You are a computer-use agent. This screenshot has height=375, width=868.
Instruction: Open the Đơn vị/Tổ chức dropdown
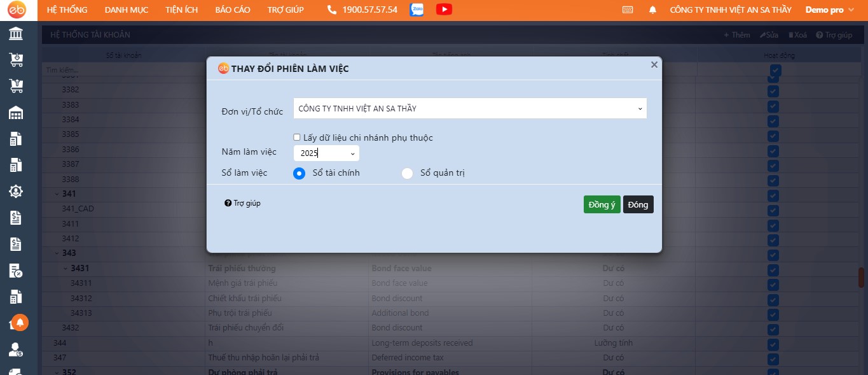coord(470,108)
